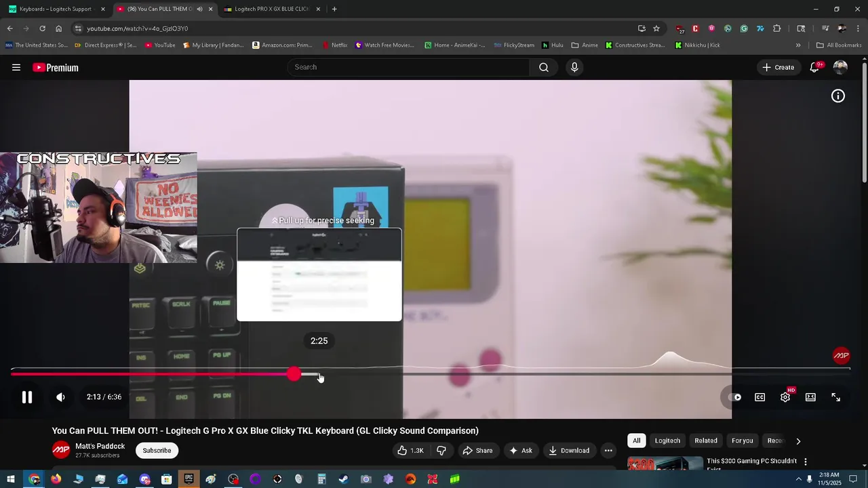Open the Hulu bookmark
Viewport: 868px width, 488px height.
(552, 45)
